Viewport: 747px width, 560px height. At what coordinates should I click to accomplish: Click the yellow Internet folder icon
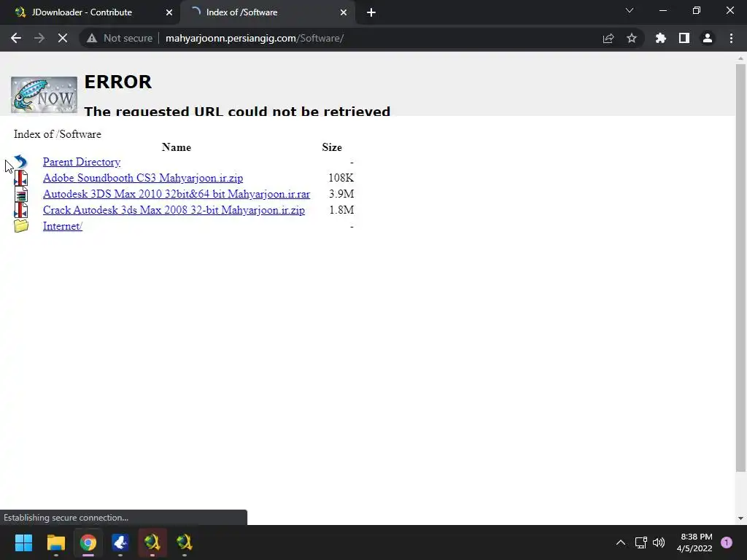click(x=21, y=226)
